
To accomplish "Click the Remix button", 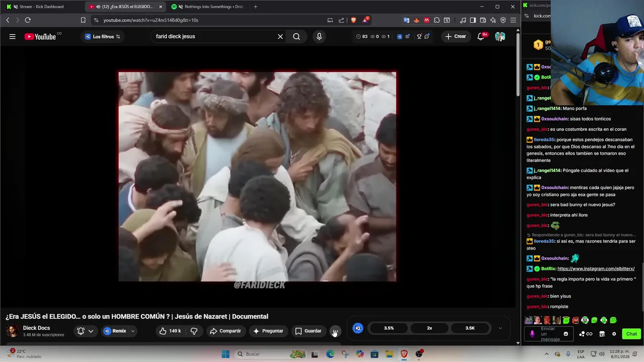I will click(115, 331).
